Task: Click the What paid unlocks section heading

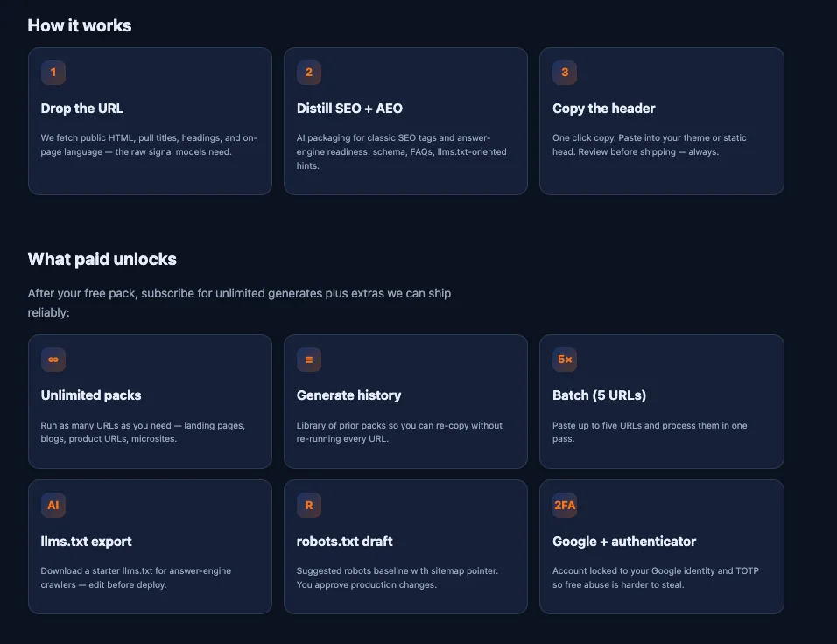Action: point(102,259)
